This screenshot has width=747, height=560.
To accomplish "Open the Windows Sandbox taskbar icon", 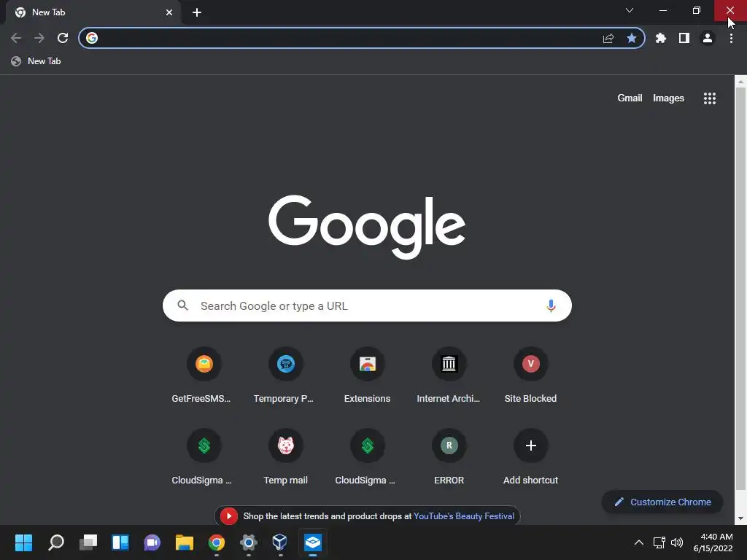I will pos(312,542).
